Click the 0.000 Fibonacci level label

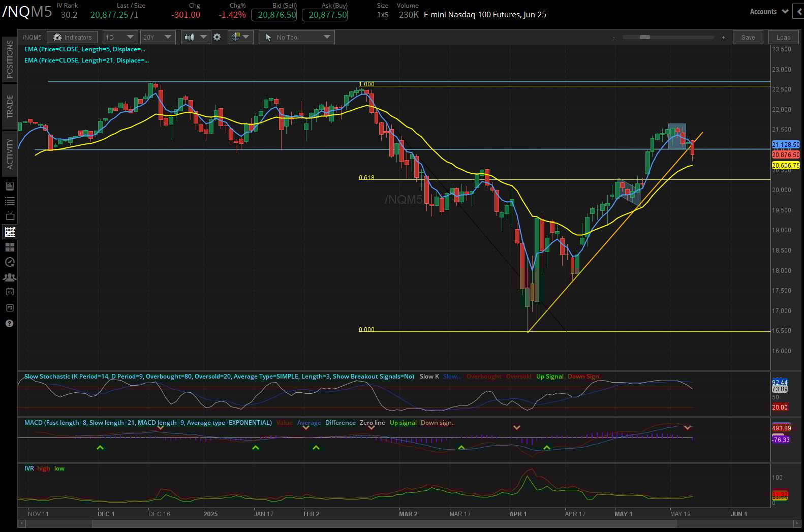tap(366, 330)
